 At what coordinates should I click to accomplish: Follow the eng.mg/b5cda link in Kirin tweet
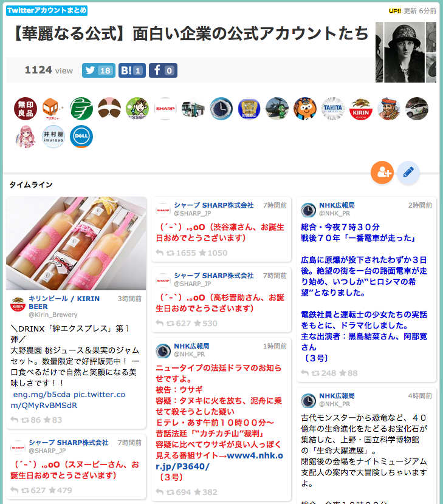coord(42,394)
